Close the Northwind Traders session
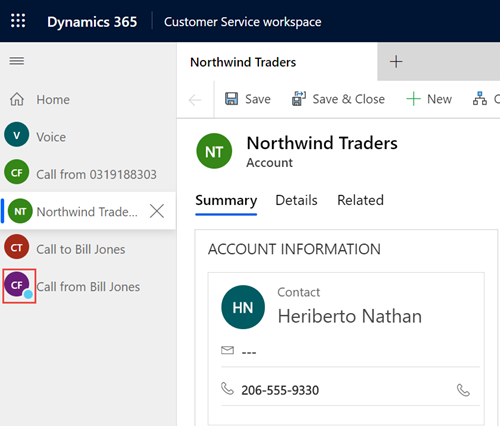This screenshot has height=426, width=500. 157,211
